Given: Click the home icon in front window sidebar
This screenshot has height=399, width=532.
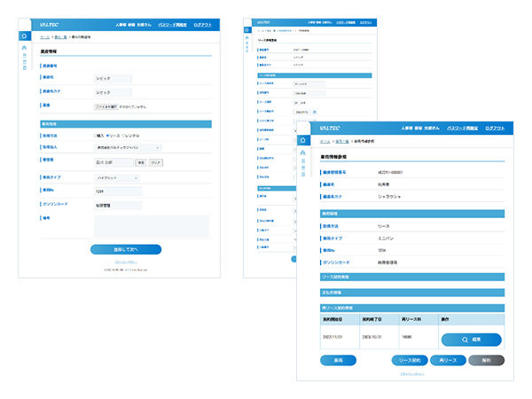Looking at the screenshot, I should point(302,140).
